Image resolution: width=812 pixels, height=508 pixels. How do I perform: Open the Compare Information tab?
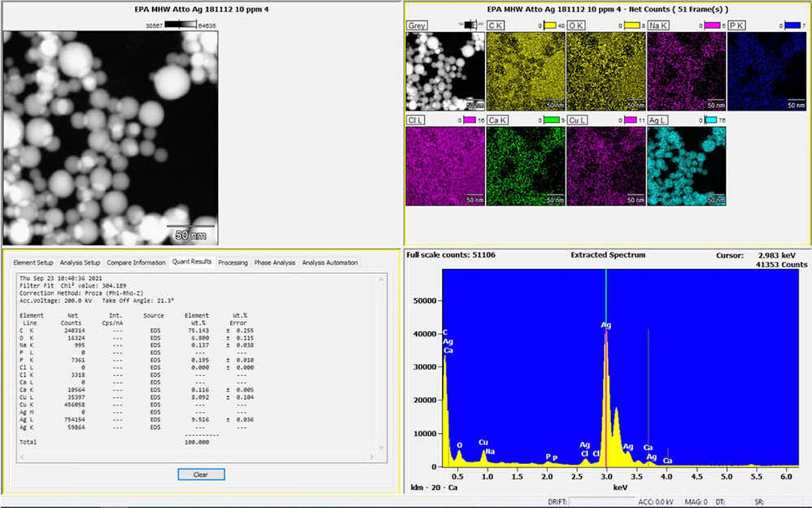[138, 263]
